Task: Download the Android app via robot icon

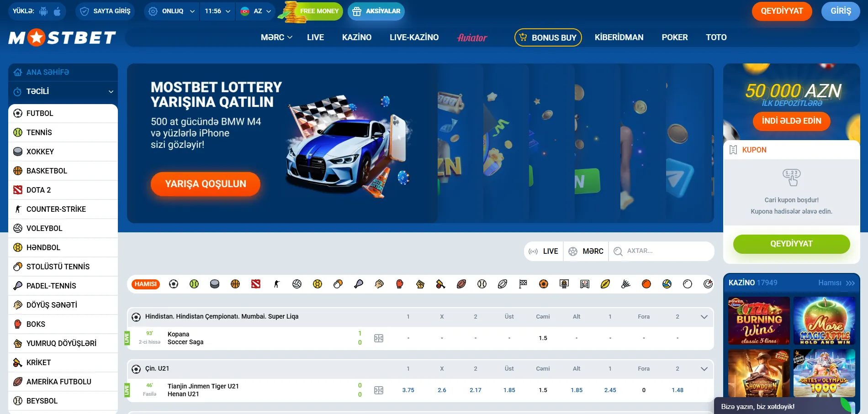Action: point(43,11)
